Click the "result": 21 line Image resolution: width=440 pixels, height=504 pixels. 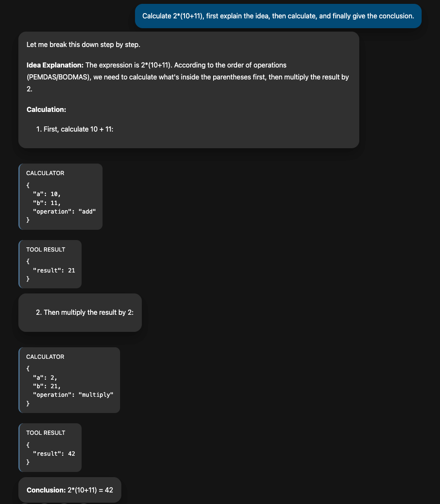pos(54,270)
